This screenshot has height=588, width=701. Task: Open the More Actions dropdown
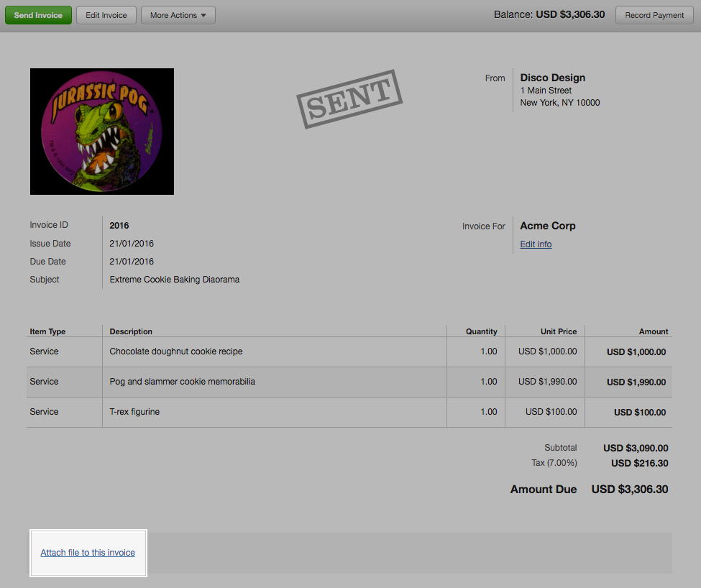point(178,14)
